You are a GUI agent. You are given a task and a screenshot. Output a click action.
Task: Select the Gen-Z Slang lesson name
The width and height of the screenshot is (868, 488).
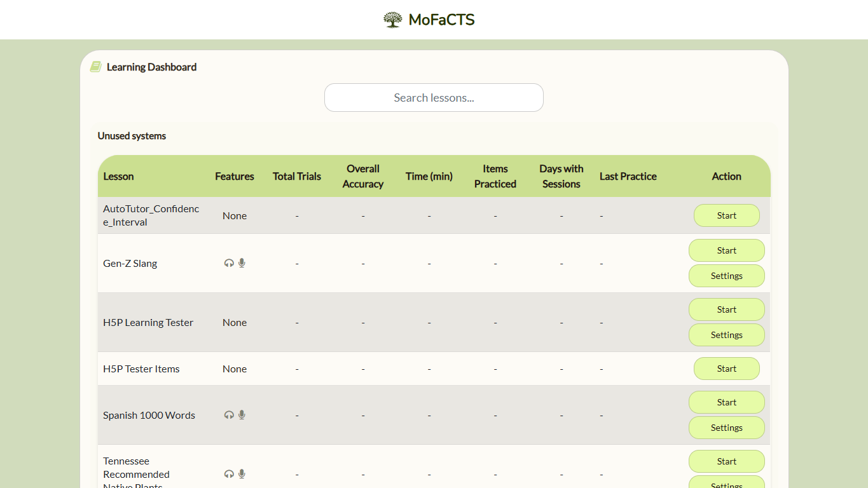[130, 263]
